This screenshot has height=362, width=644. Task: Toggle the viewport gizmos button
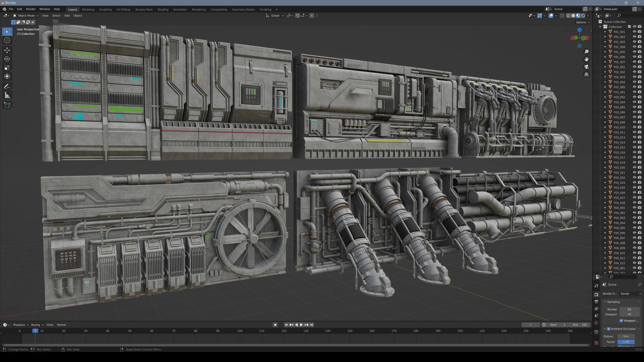[540, 16]
